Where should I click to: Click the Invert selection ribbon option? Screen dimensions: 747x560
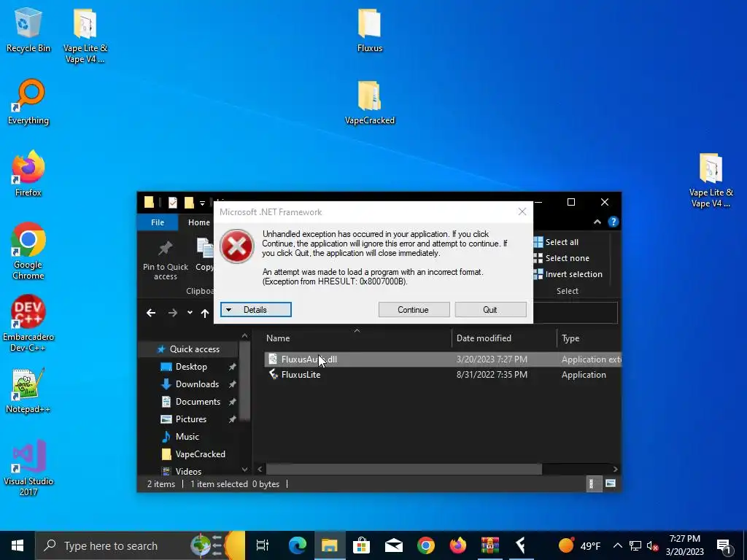[568, 274]
